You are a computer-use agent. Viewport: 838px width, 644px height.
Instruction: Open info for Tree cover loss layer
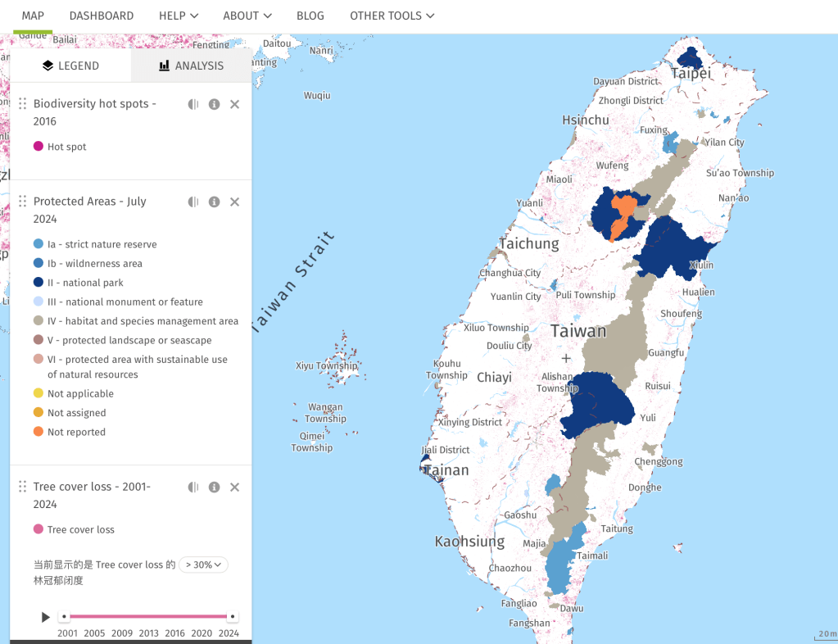click(214, 487)
